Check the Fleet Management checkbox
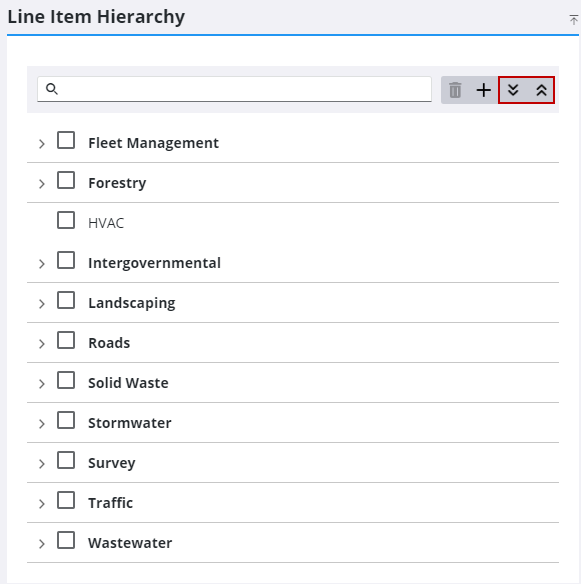Screen dimensions: 581x584 (66, 140)
